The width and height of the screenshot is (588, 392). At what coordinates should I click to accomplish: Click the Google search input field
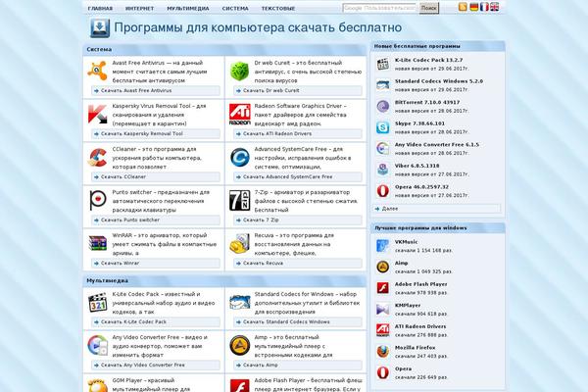380,8
